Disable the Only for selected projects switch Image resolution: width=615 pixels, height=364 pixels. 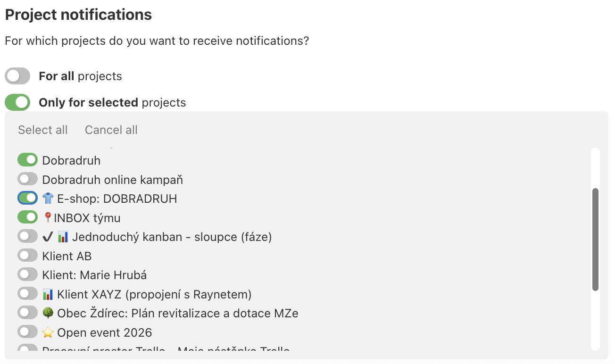pyautogui.click(x=17, y=102)
